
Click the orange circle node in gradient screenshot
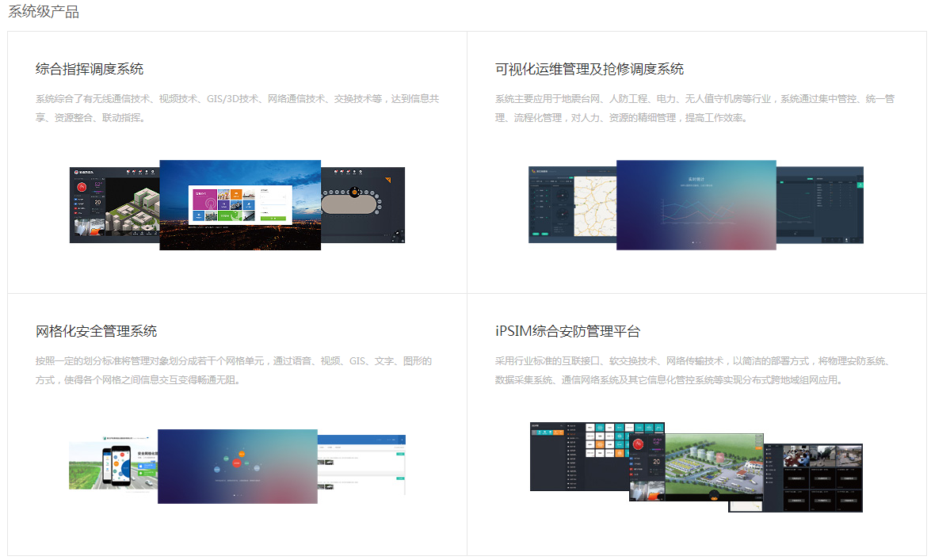[x=242, y=453]
